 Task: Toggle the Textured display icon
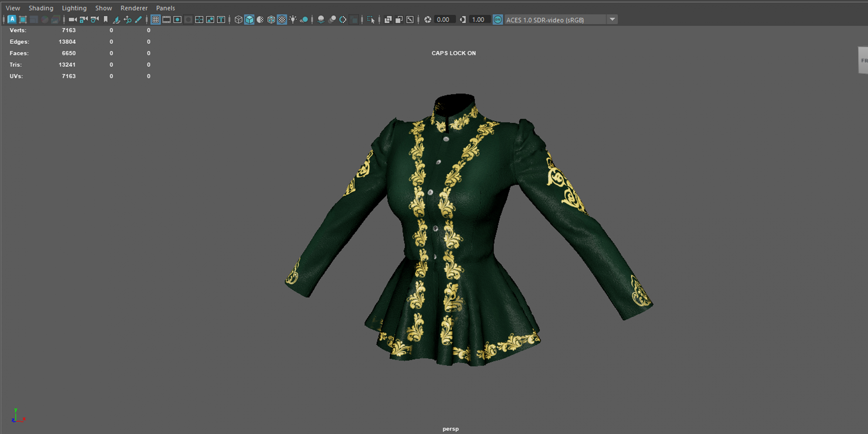coord(282,19)
